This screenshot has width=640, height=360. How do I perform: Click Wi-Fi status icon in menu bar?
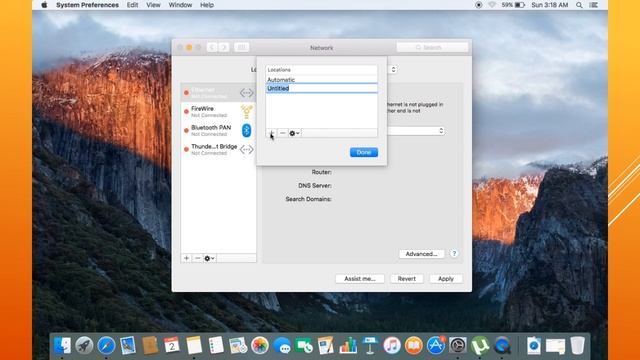click(492, 5)
